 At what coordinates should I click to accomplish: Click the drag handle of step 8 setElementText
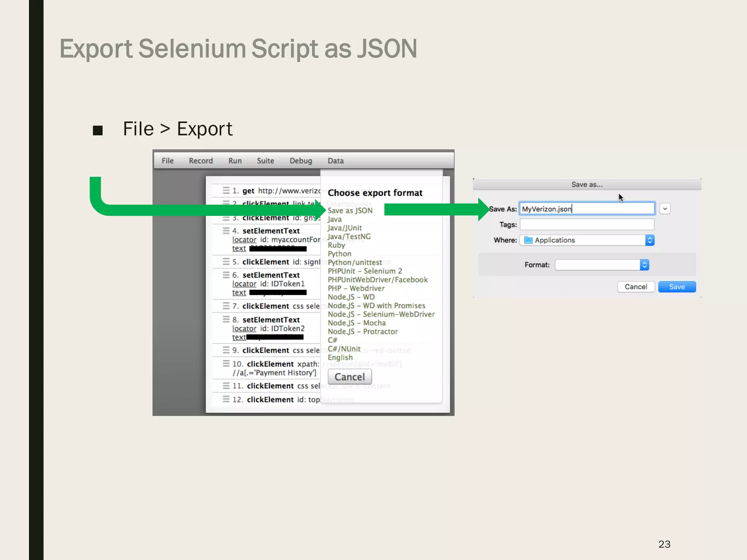226,319
